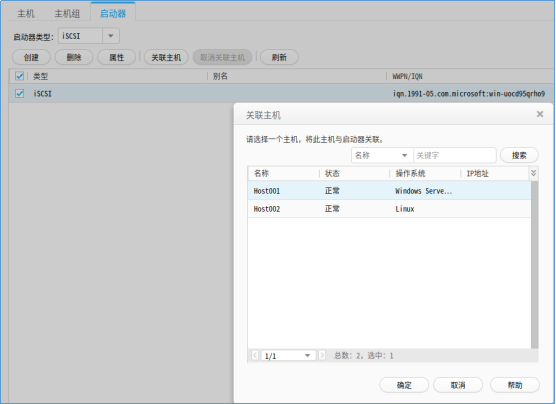The width and height of the screenshot is (556, 404).
Task: Click the Linux operating system cell
Action: [405, 209]
